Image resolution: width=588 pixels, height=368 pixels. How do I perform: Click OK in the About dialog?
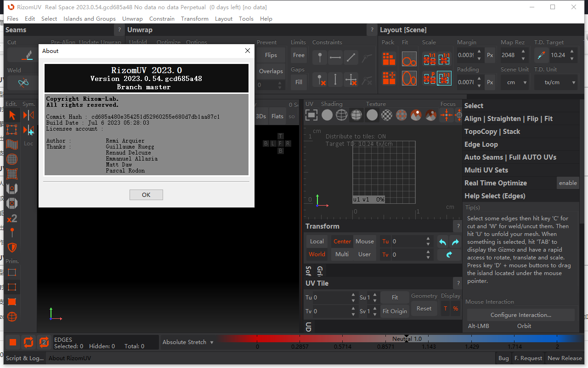point(146,195)
